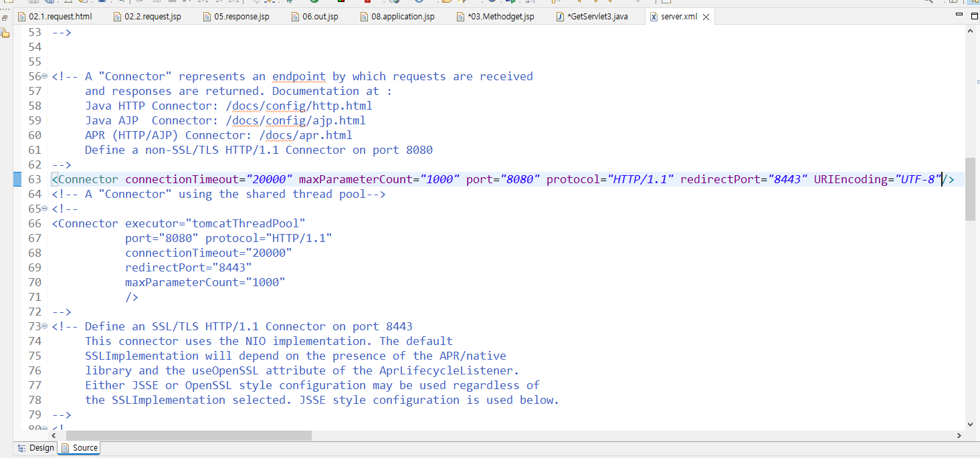
Task: Click the vertical scrollbar thumb
Action: 971,189
